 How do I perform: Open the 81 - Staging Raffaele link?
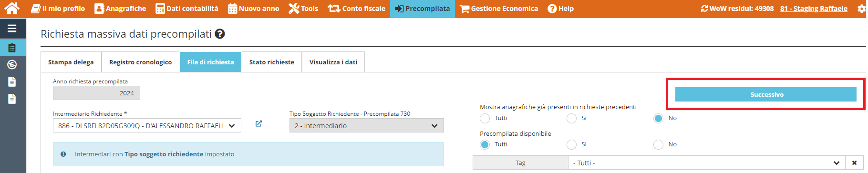(814, 9)
